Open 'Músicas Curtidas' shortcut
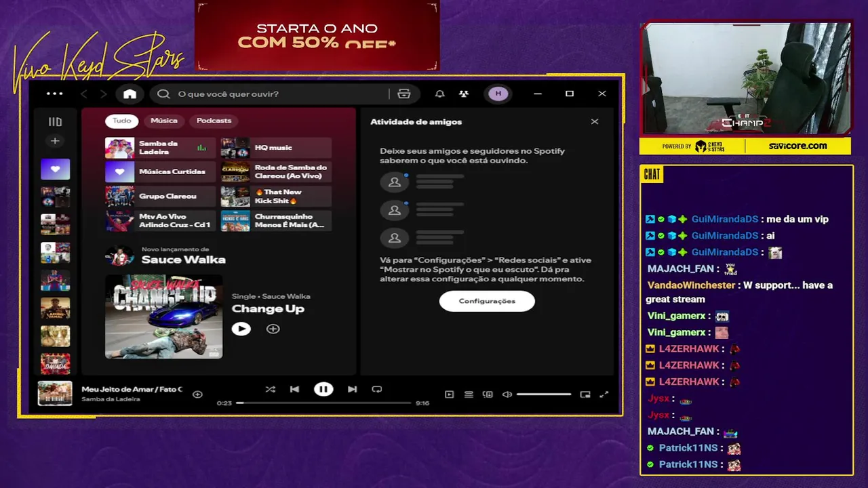 tap(160, 172)
